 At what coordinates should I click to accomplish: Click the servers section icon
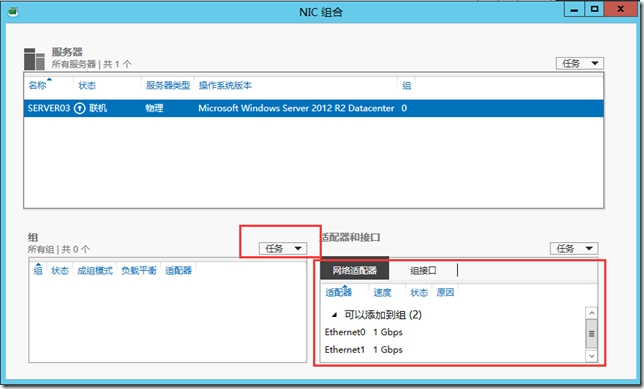[34, 59]
